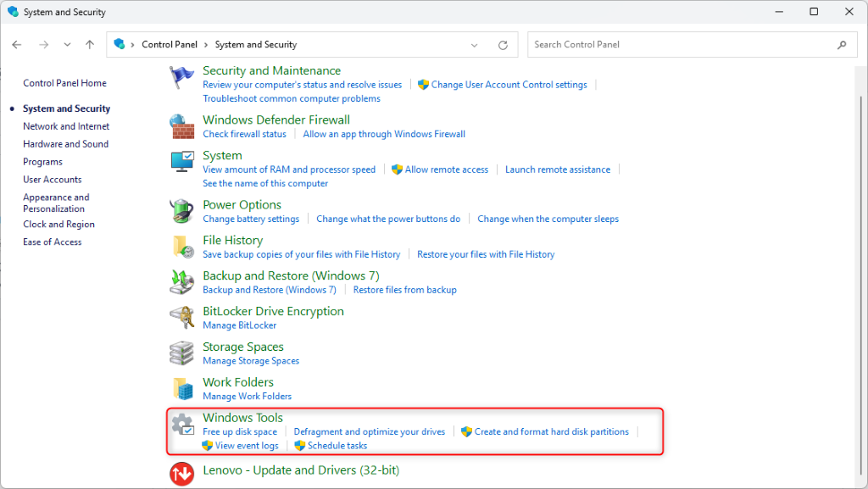Select Hardware and Sound category
Screen dimensions: 868x489
[65, 144]
